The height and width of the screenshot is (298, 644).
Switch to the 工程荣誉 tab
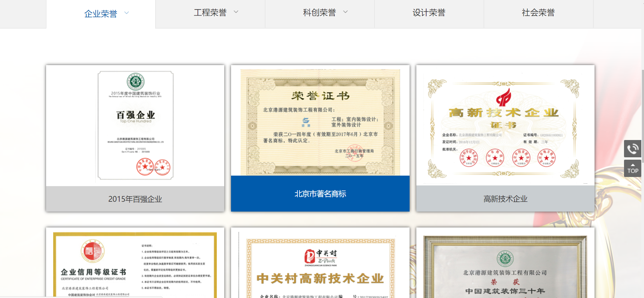[210, 13]
